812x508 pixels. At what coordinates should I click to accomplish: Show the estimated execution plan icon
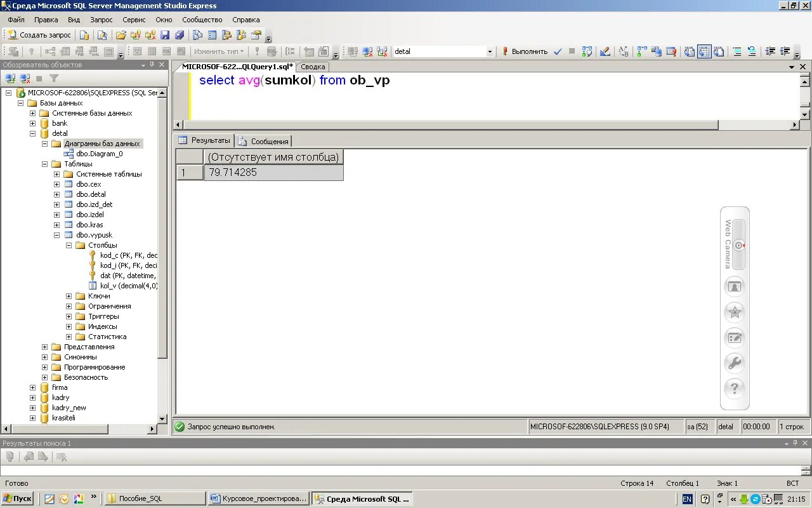pyautogui.click(x=587, y=51)
